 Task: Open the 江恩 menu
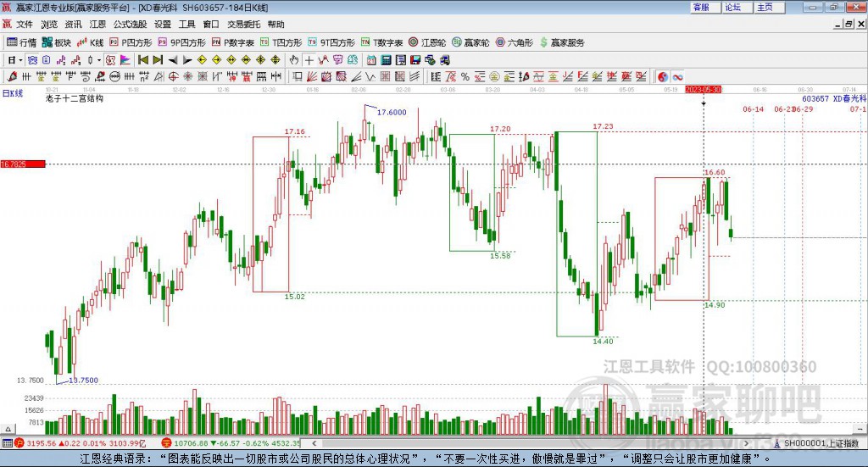tap(97, 25)
